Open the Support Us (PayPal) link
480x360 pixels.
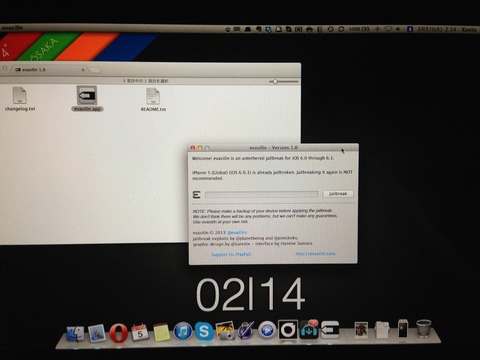click(x=231, y=254)
